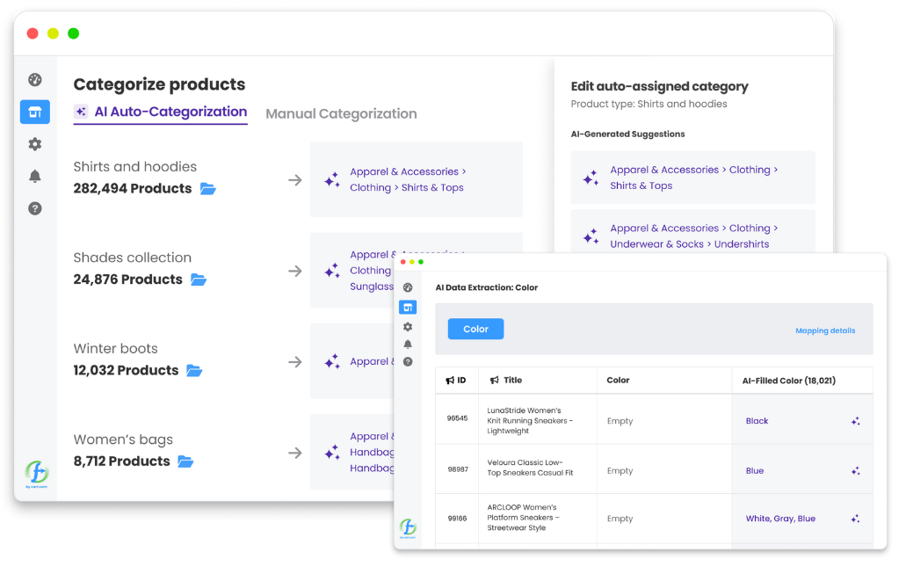Image resolution: width=906 pixels, height=588 pixels.
Task: Choose Underwear & Socks > Undershirts suggestion
Action: [x=692, y=236]
